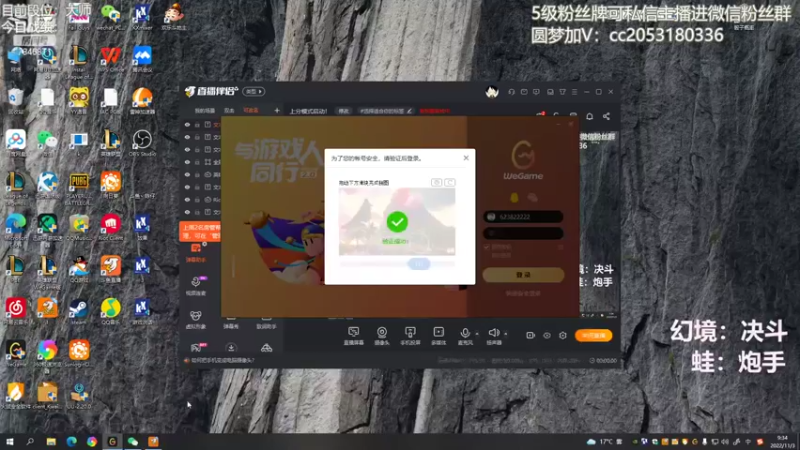Click the record video icon
Image resolution: width=800 pixels, height=450 pixels.
tap(530, 335)
